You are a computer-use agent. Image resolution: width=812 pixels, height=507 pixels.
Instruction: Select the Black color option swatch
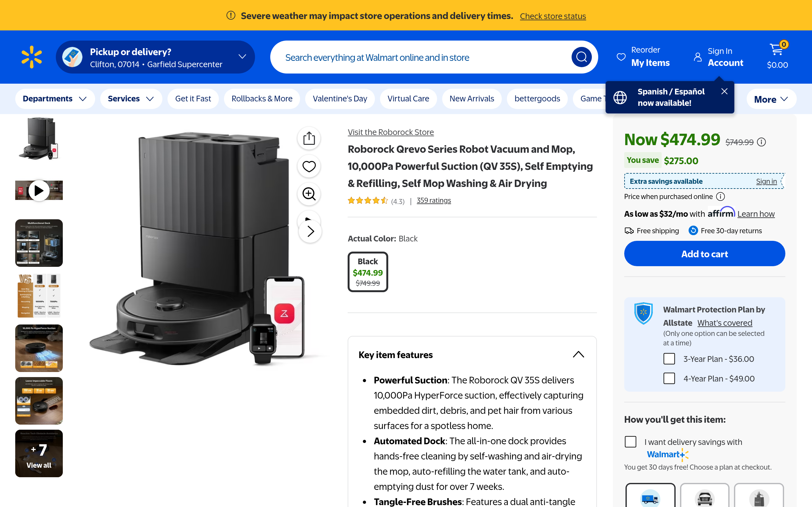368,272
